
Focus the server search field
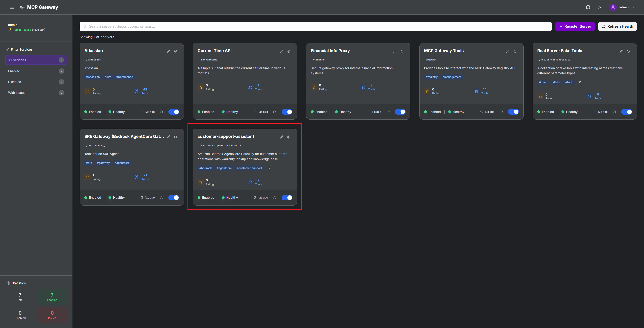315,26
